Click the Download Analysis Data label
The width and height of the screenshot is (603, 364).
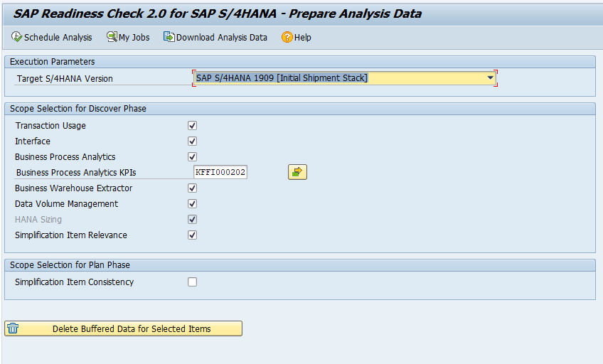pyautogui.click(x=222, y=37)
